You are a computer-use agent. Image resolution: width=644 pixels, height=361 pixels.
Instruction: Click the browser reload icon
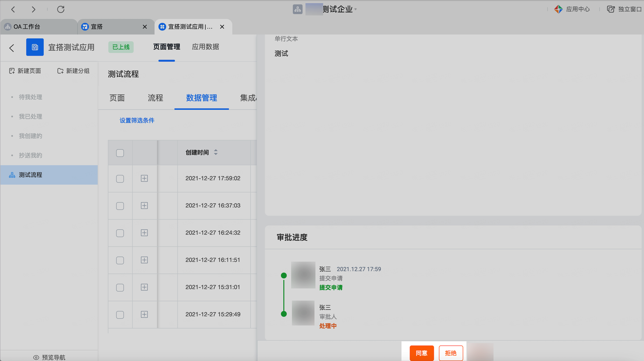click(61, 9)
